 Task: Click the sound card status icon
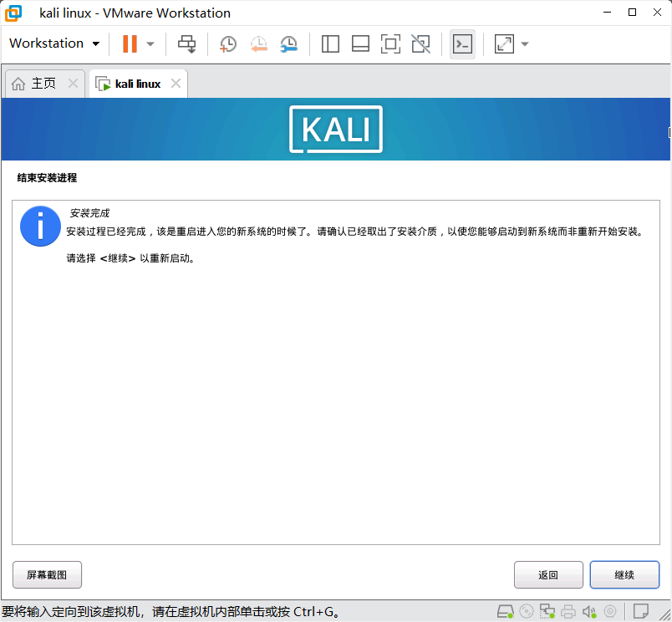click(589, 611)
